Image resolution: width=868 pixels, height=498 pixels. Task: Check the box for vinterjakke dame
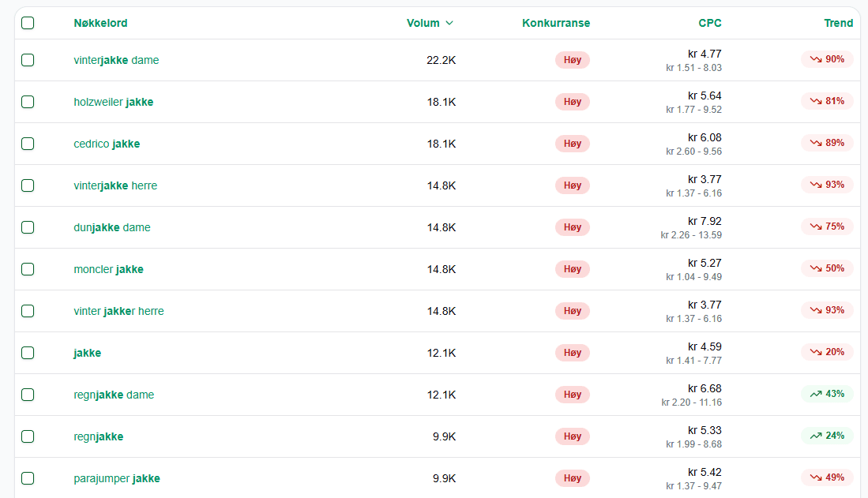28,60
